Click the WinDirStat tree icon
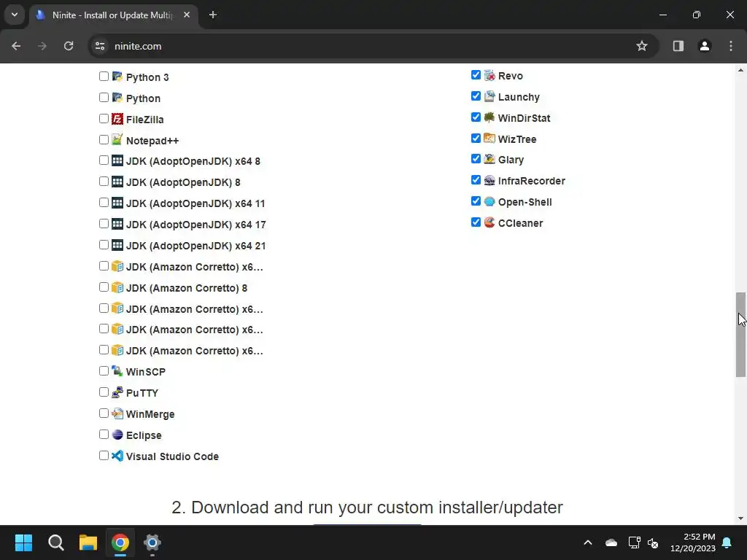Image resolution: width=747 pixels, height=560 pixels. pos(489,117)
